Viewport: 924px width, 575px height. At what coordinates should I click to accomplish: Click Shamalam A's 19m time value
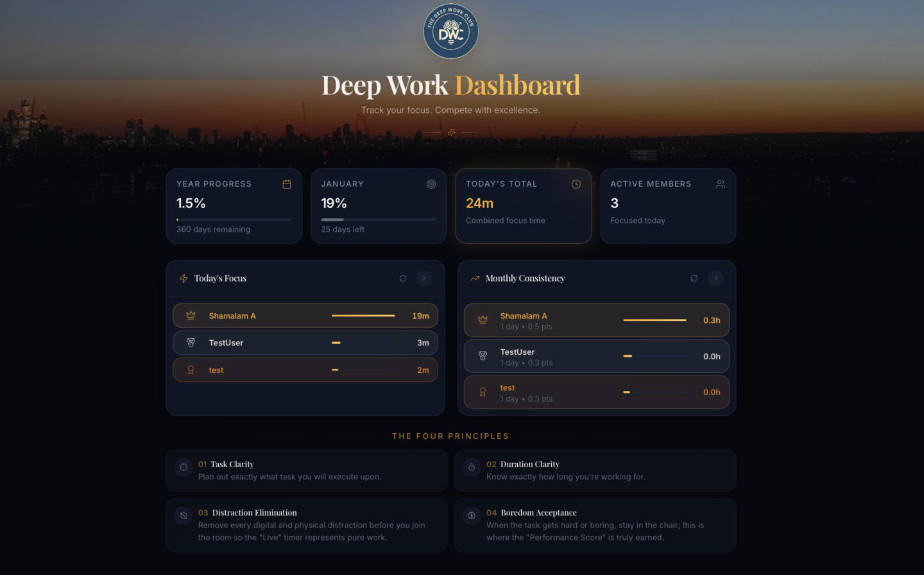[x=420, y=316]
